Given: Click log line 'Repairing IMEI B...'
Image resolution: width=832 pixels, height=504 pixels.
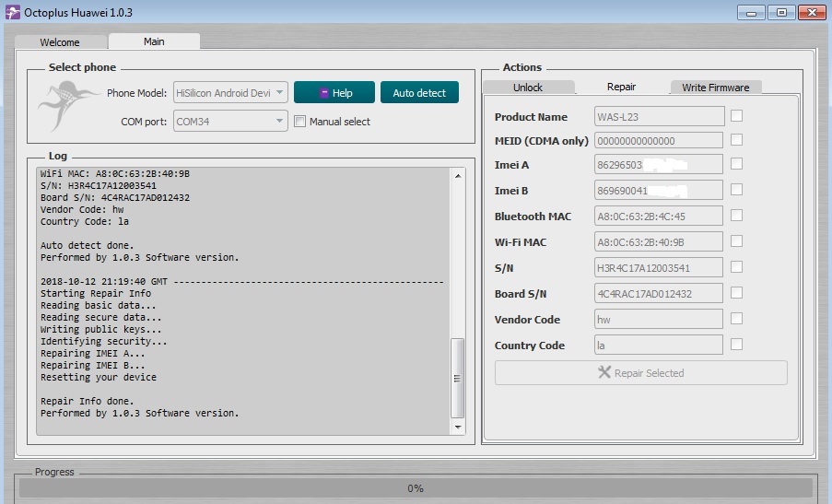Looking at the screenshot, I should click(x=92, y=365).
